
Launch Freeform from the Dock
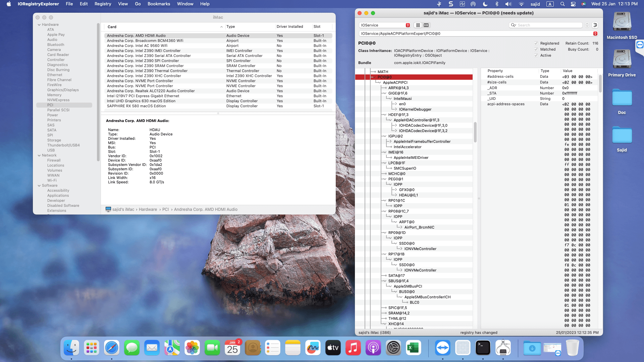coord(313,348)
